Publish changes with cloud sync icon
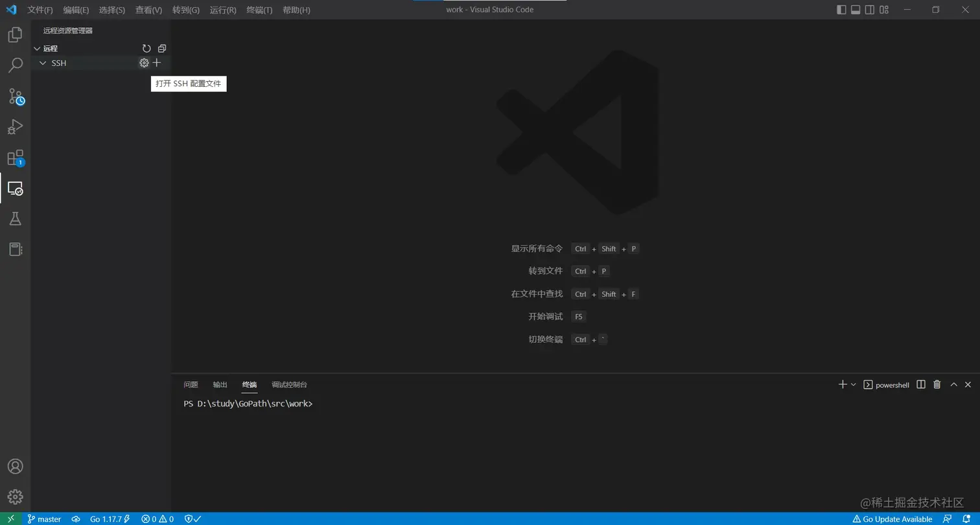Screen dimensions: 980x525 pyautogui.click(x=76, y=519)
